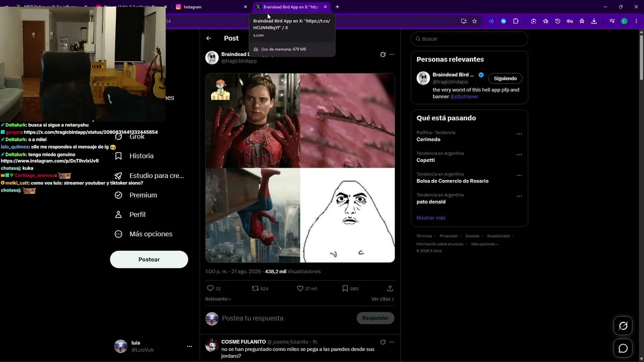Go to Perfil in the left navigation

(130, 215)
